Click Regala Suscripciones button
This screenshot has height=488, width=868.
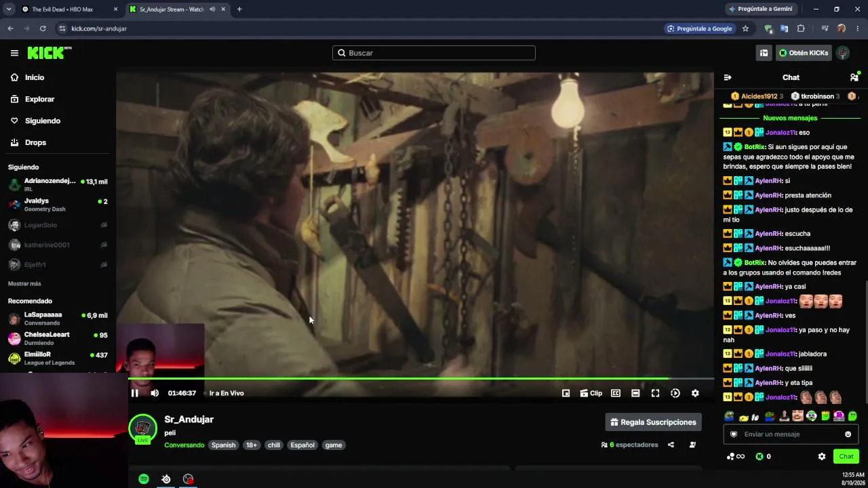[x=653, y=422]
